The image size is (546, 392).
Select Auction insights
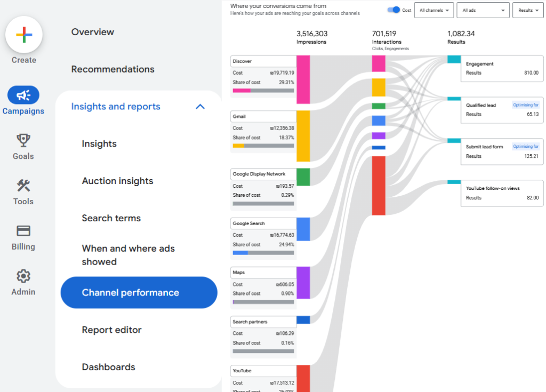click(x=117, y=181)
